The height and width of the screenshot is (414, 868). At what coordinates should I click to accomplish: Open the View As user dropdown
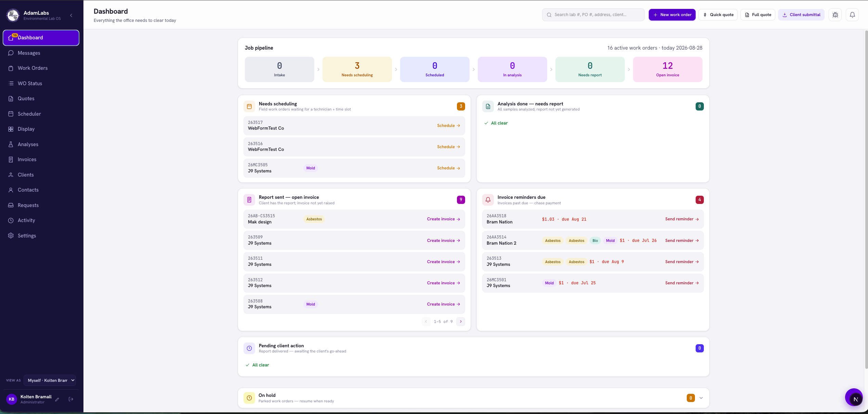[50, 380]
